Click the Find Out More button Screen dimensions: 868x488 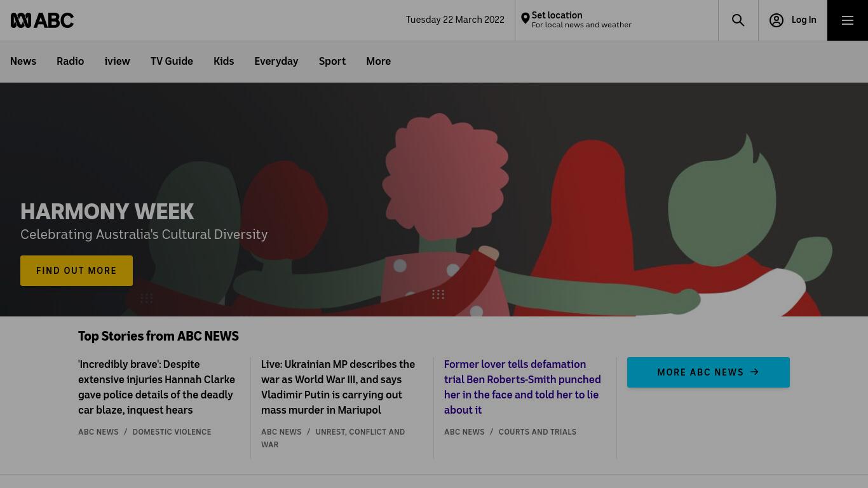(76, 271)
